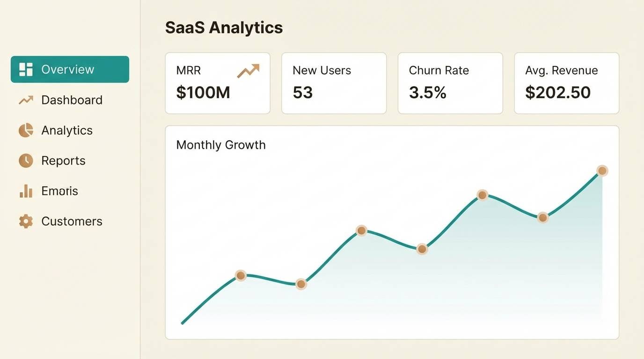Screen dimensions: 644x359
Task: Select the bar chart icon beside Emoris
Action: (25, 191)
